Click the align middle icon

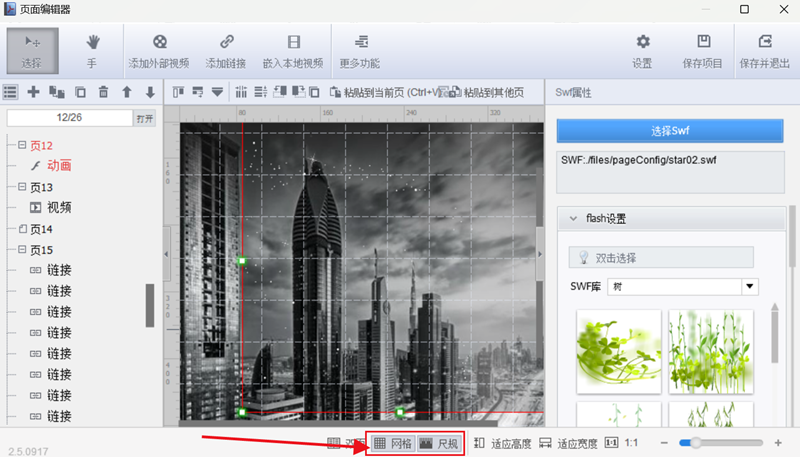point(197,92)
